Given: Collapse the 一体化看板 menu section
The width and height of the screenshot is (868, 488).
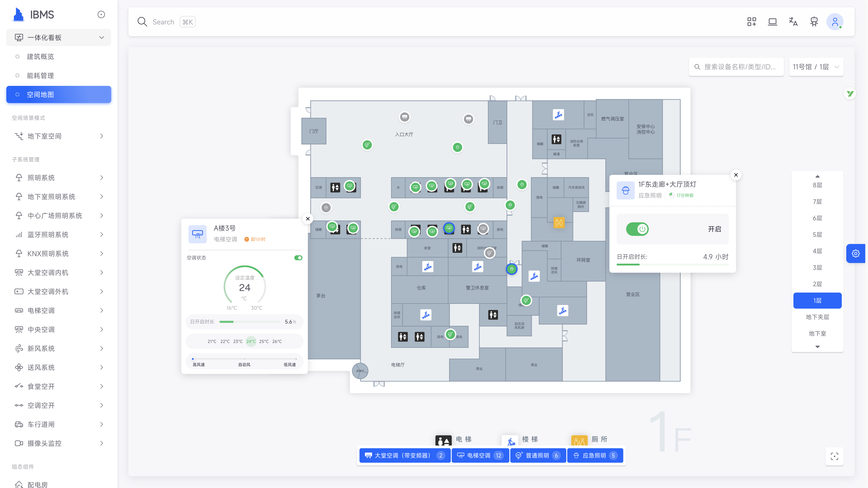Looking at the screenshot, I should click(x=59, y=37).
